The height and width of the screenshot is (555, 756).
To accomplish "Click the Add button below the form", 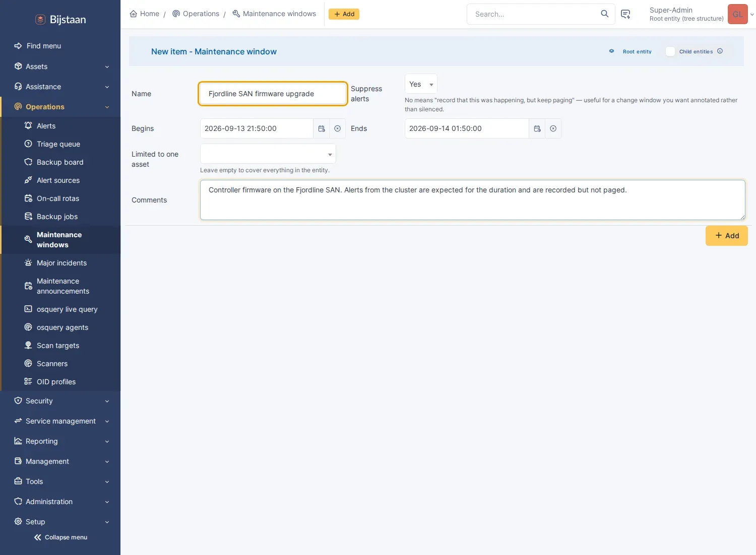I will tap(727, 236).
